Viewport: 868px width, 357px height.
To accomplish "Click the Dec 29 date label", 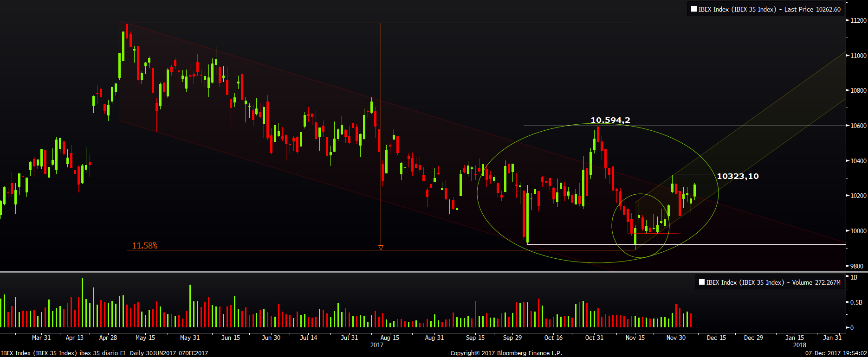I will coord(753,338).
